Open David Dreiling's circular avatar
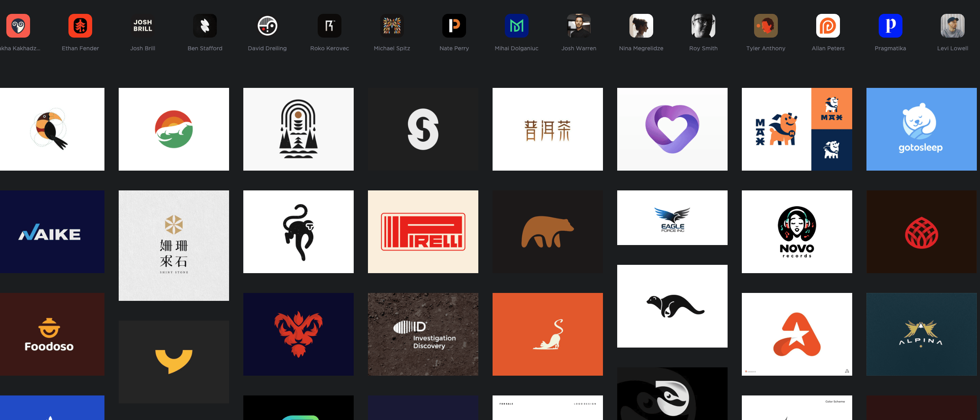This screenshot has width=980, height=420. coord(267,26)
